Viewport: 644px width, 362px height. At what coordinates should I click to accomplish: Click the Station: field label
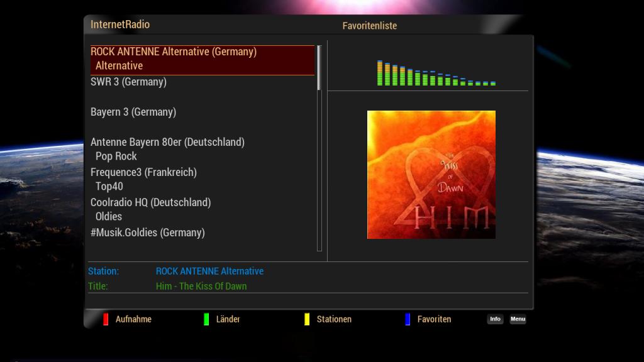104,271
